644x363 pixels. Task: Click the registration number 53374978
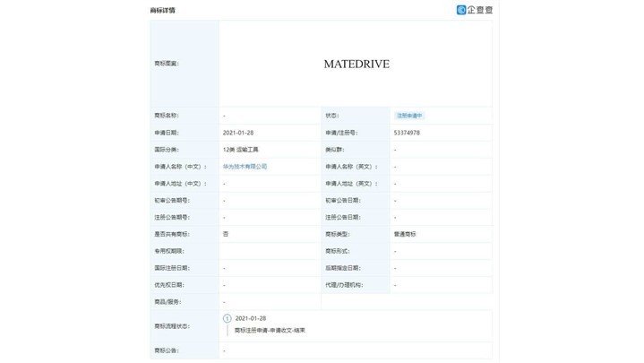point(407,133)
